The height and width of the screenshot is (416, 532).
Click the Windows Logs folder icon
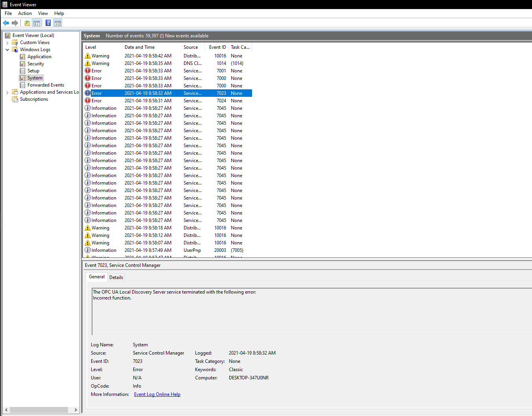[15, 50]
